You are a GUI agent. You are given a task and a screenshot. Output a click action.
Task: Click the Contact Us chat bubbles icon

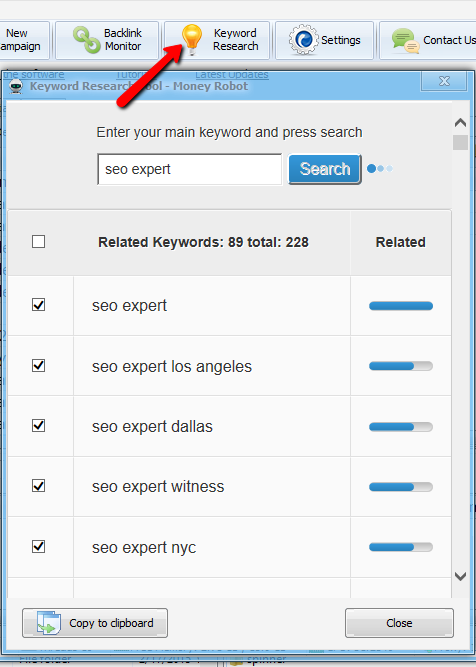pyautogui.click(x=405, y=40)
